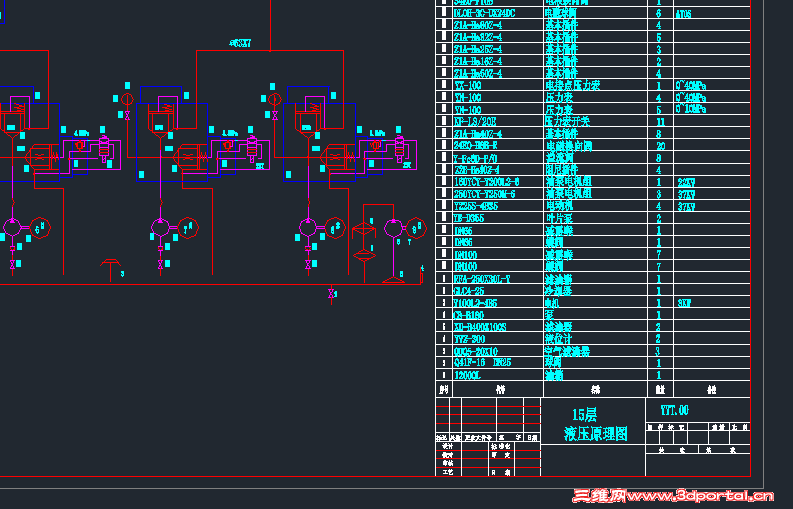Click the Y100L2-4B5 model cell
The height and width of the screenshot is (509, 793).
tap(475, 303)
